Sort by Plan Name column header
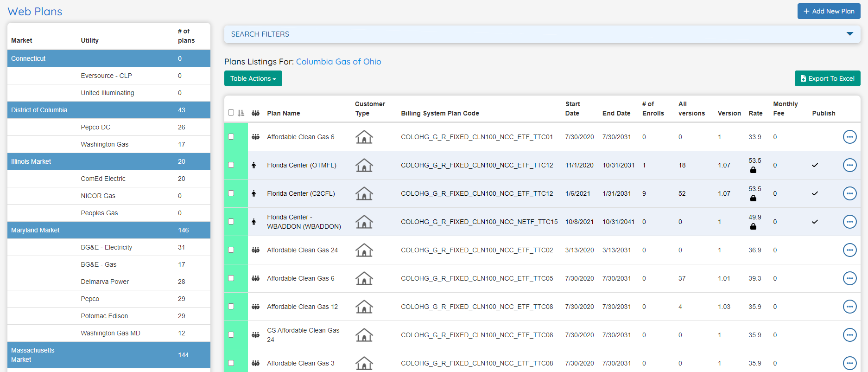The height and width of the screenshot is (372, 868). (284, 113)
